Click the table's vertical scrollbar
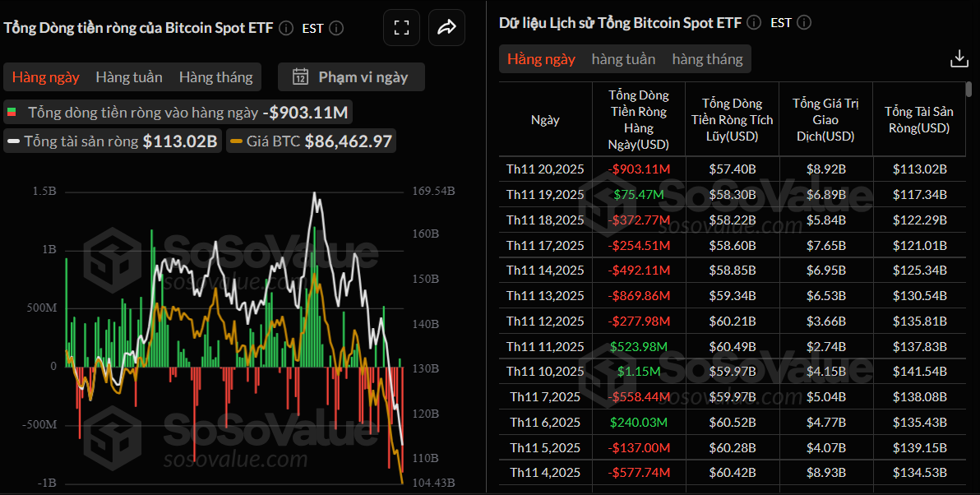The height and width of the screenshot is (495, 980). [x=968, y=89]
